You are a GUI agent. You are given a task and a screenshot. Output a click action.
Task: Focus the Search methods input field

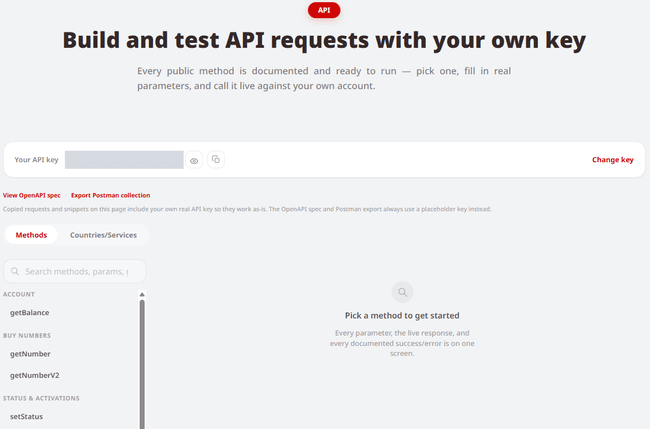tap(75, 271)
